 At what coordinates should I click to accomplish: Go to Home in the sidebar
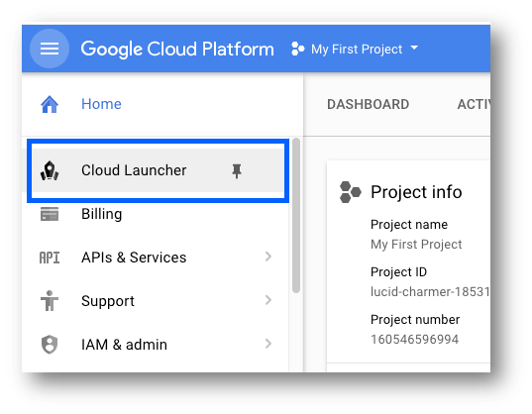point(101,104)
